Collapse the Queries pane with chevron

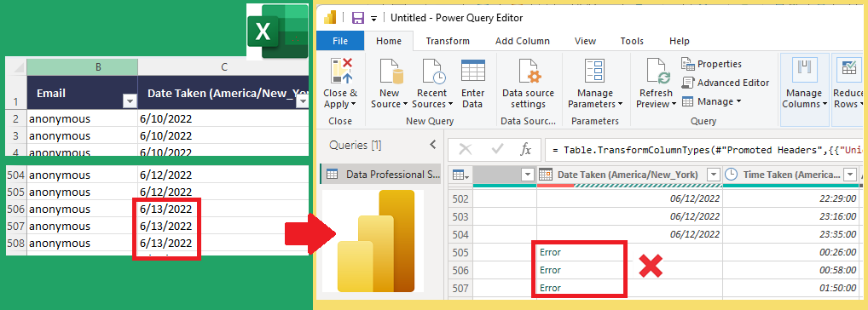point(433,145)
